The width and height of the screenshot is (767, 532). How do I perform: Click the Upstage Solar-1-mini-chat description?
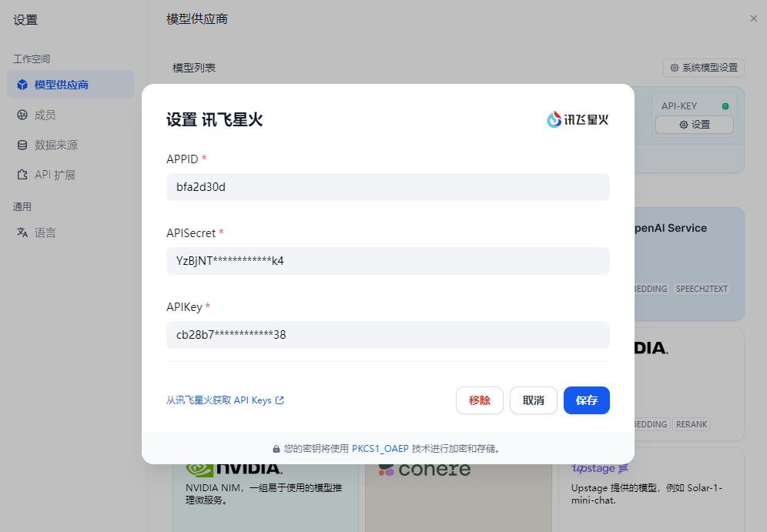(647, 494)
